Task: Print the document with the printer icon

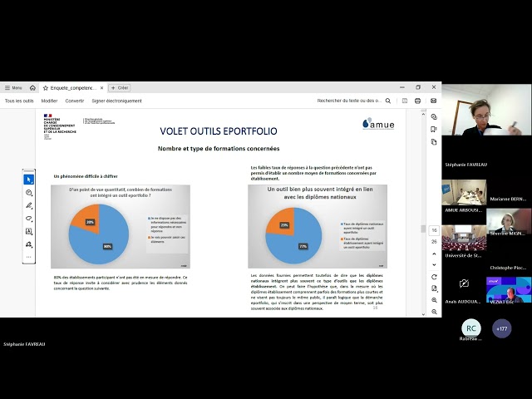Action: click(417, 101)
